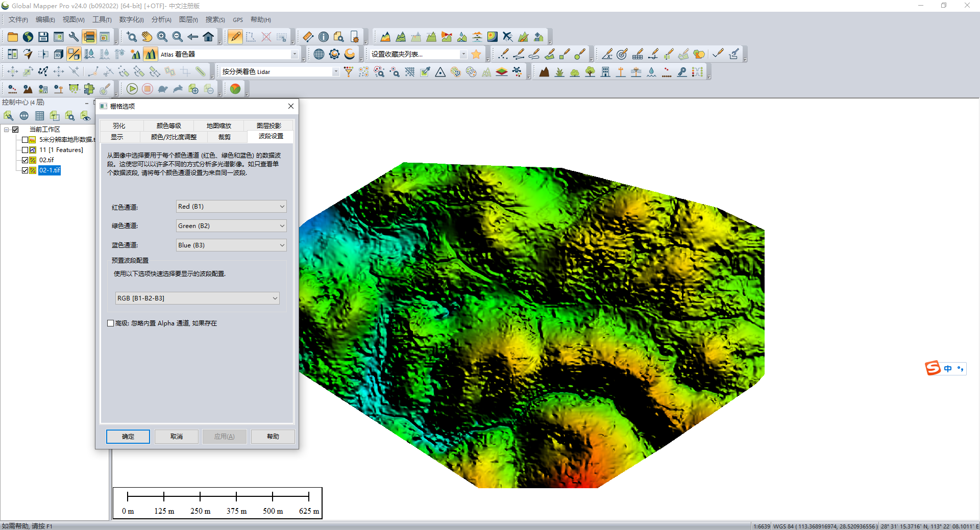Toggle the highlighted green mountain shader icon
Screen dimensions: 980x530
(151, 54)
